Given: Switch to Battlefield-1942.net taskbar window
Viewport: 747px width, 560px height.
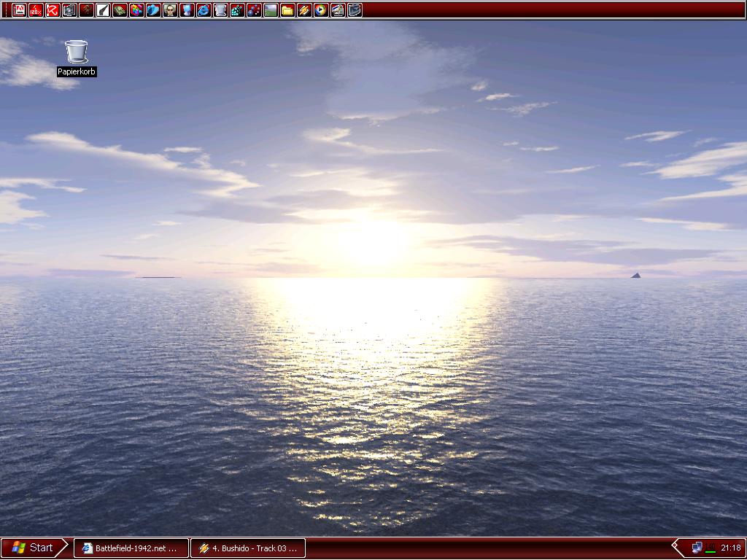Looking at the screenshot, I should click(x=131, y=548).
